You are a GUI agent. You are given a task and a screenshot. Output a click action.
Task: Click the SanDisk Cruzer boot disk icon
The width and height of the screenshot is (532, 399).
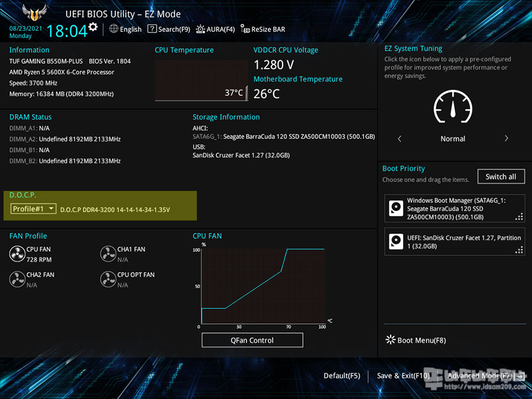(396, 242)
